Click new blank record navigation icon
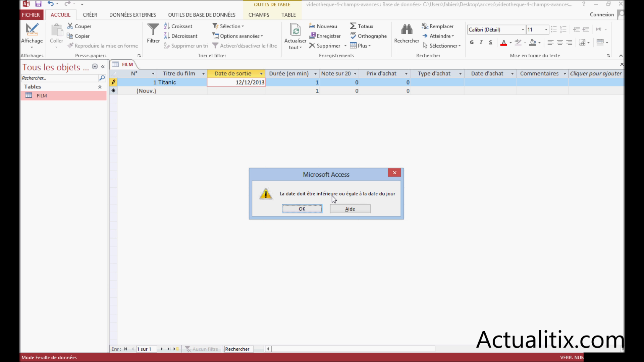 [x=176, y=349]
